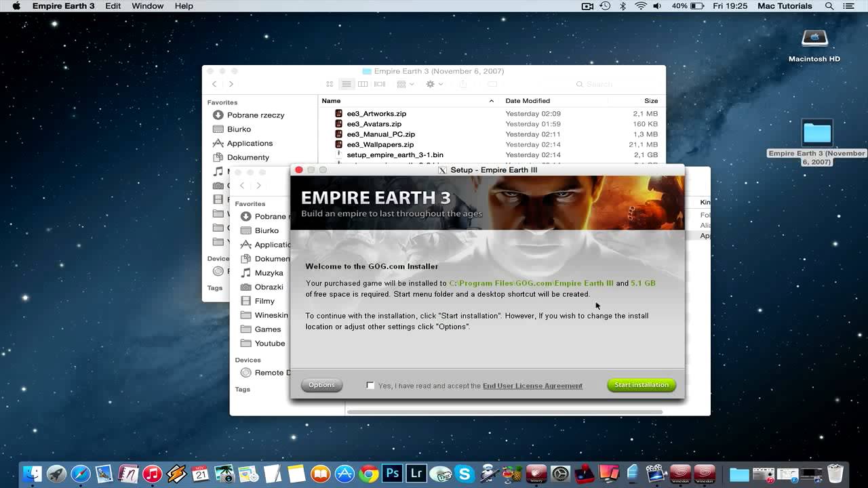Open installer Options button

coord(321,385)
